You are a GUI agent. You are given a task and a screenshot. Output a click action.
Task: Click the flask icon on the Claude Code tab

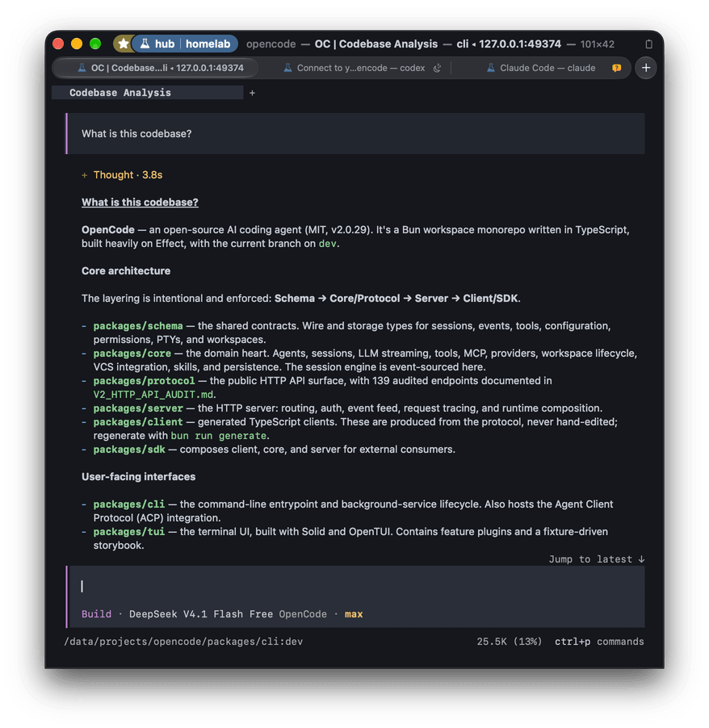(491, 68)
